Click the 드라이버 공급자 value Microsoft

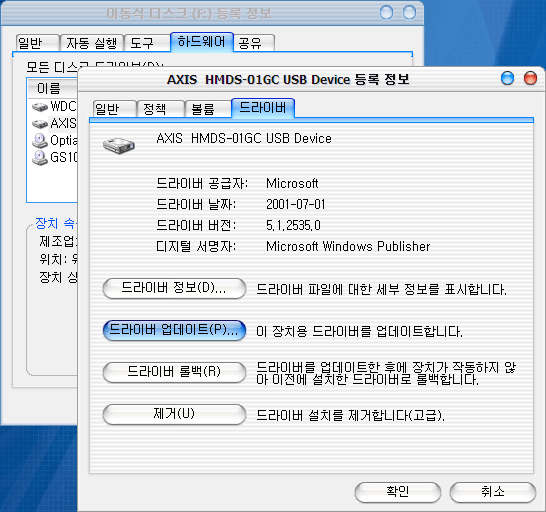click(x=292, y=184)
